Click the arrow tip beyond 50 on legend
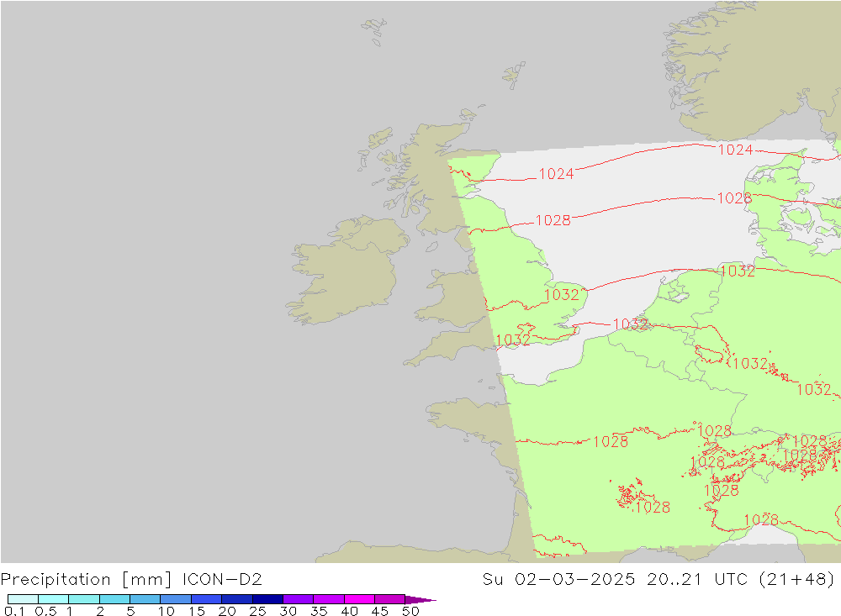Viewport: 841px width, 616px height. [421, 599]
